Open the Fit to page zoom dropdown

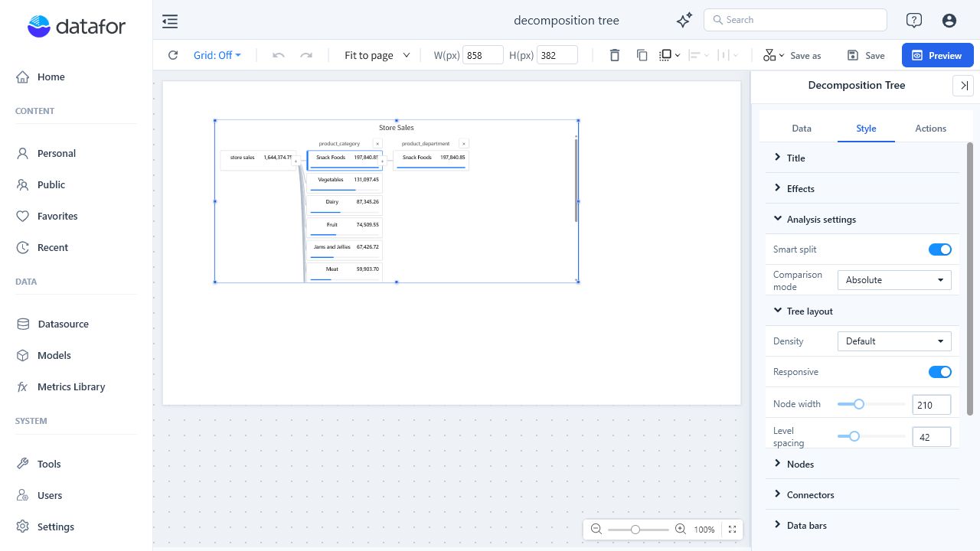click(377, 55)
